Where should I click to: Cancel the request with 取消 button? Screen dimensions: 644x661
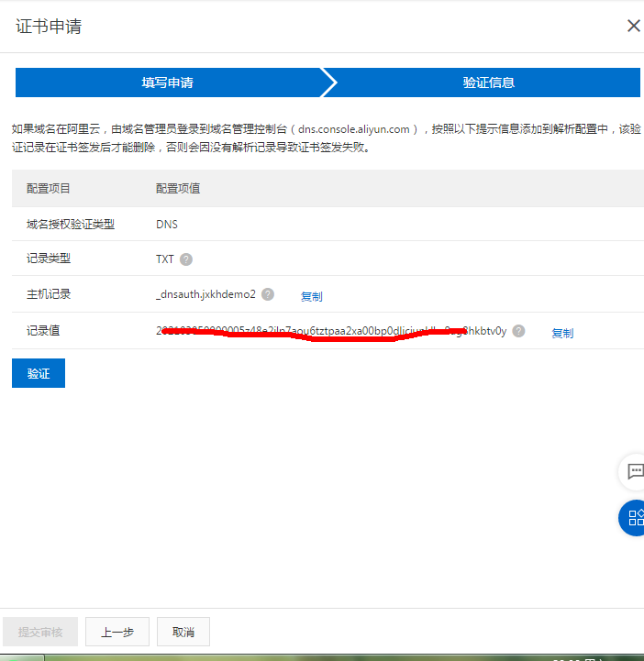[183, 632]
